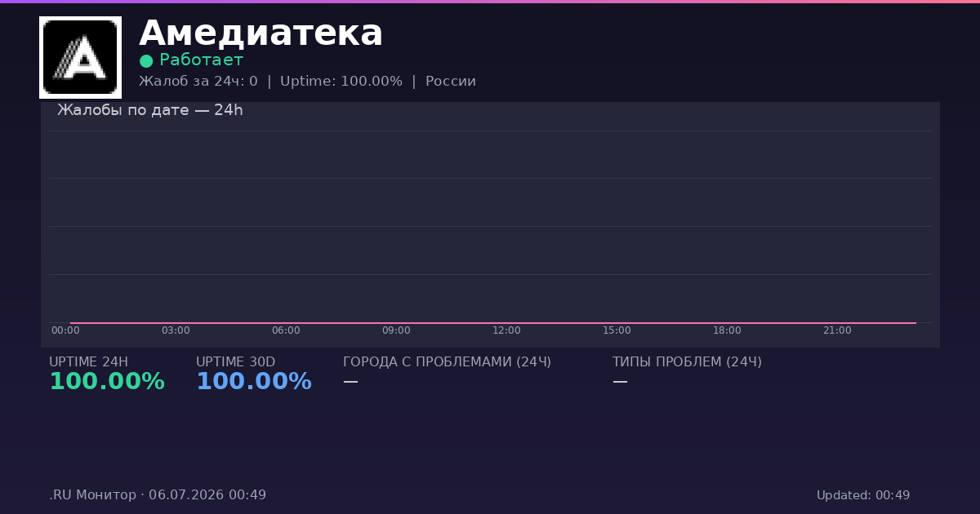Click the ГОРОДА С ПРОБЛЕМАМИ (24Ч) heading
This screenshot has width=980, height=514.
(447, 362)
